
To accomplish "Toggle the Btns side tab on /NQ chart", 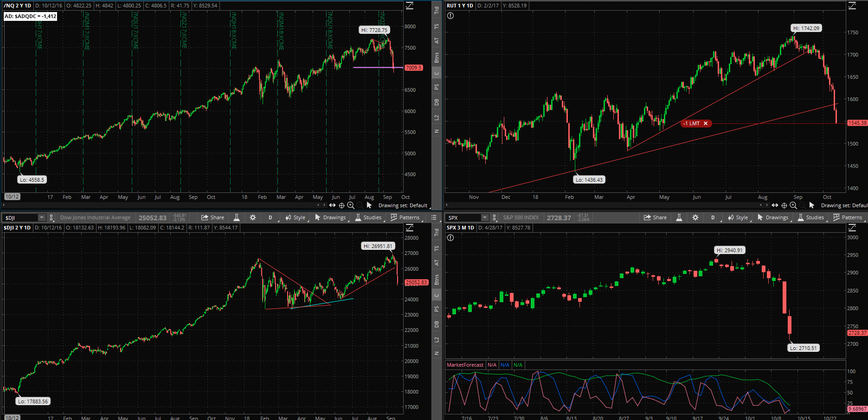I will pyautogui.click(x=437, y=57).
